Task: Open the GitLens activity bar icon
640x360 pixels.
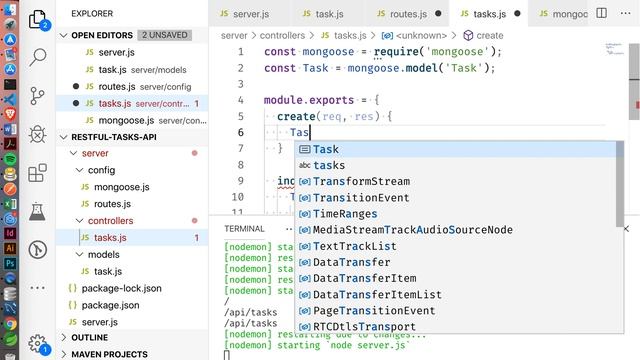Action: click(x=38, y=249)
